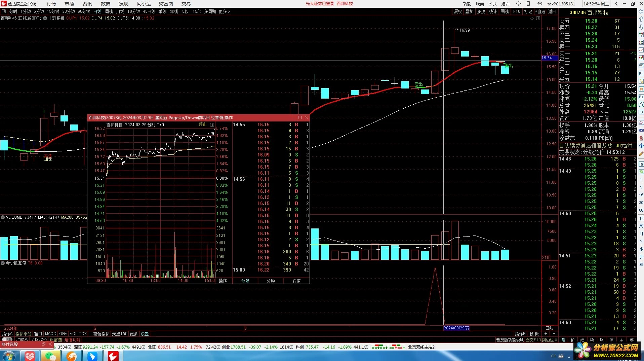Open the 选项 menu
644x361 pixels.
pyautogui.click(x=505, y=4)
